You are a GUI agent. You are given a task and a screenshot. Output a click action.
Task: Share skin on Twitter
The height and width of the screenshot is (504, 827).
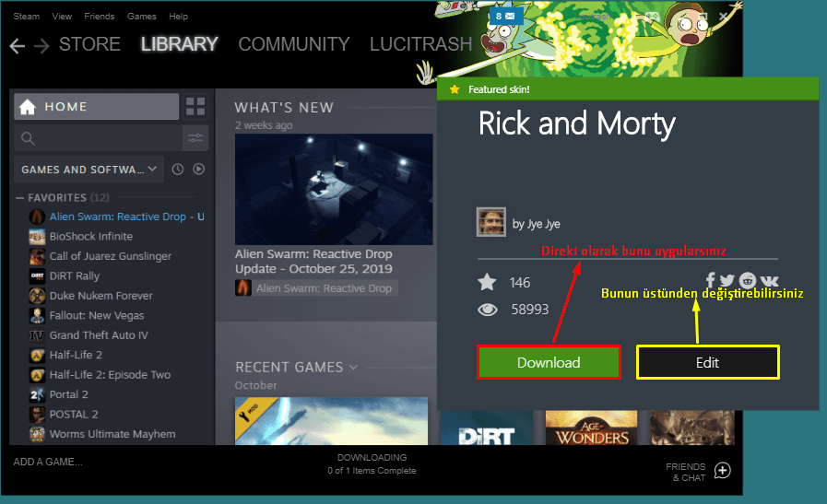[x=727, y=280]
